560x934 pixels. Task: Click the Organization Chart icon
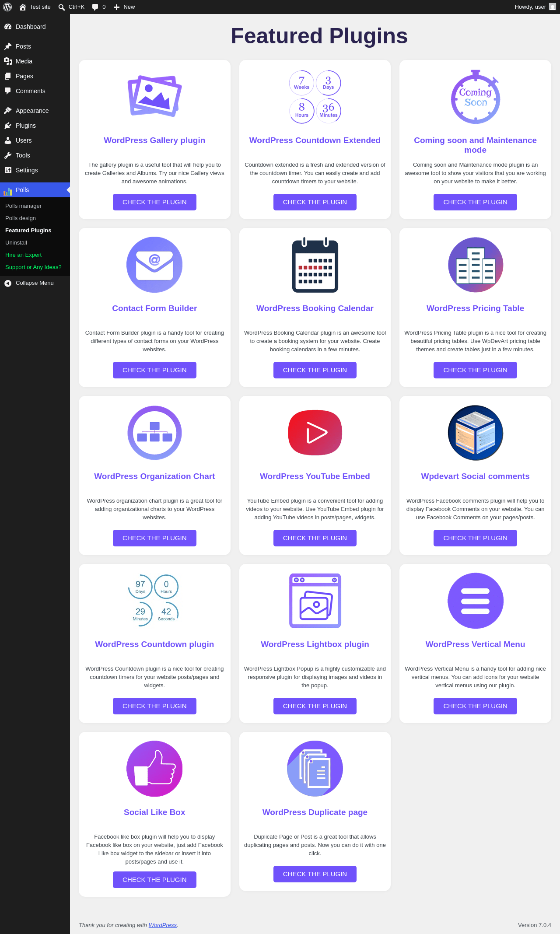click(x=154, y=433)
